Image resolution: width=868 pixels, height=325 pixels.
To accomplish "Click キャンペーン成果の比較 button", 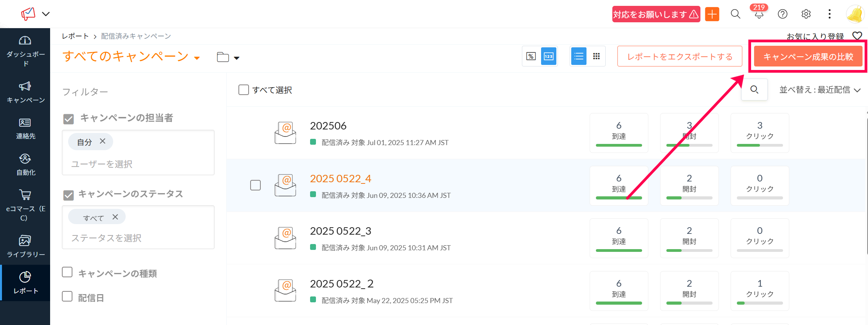I will click(x=808, y=57).
